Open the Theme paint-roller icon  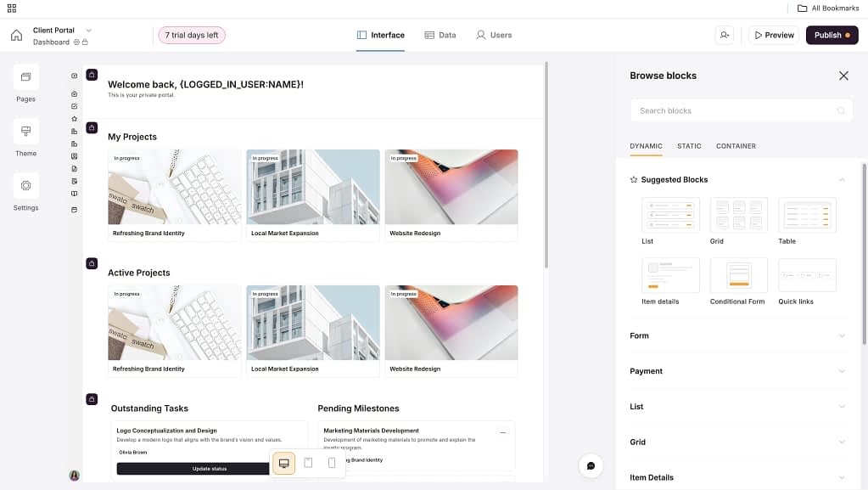pyautogui.click(x=26, y=132)
